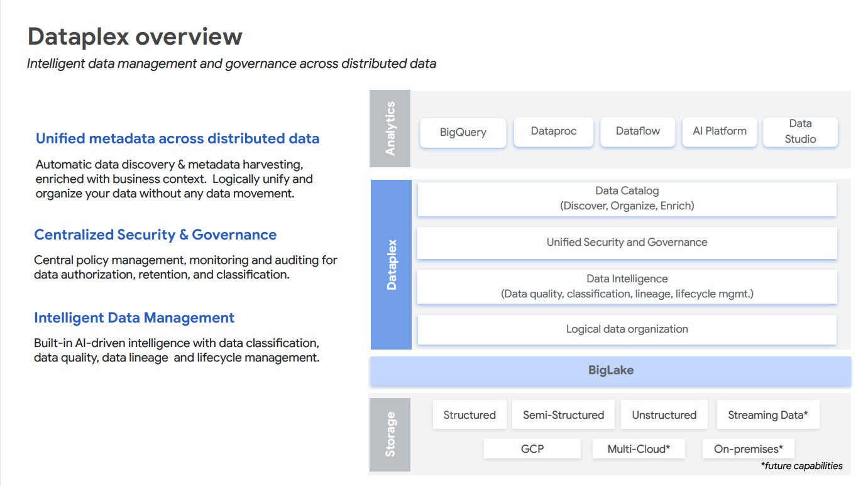Select the AI Platform box
868x486 pixels.
pyautogui.click(x=719, y=131)
